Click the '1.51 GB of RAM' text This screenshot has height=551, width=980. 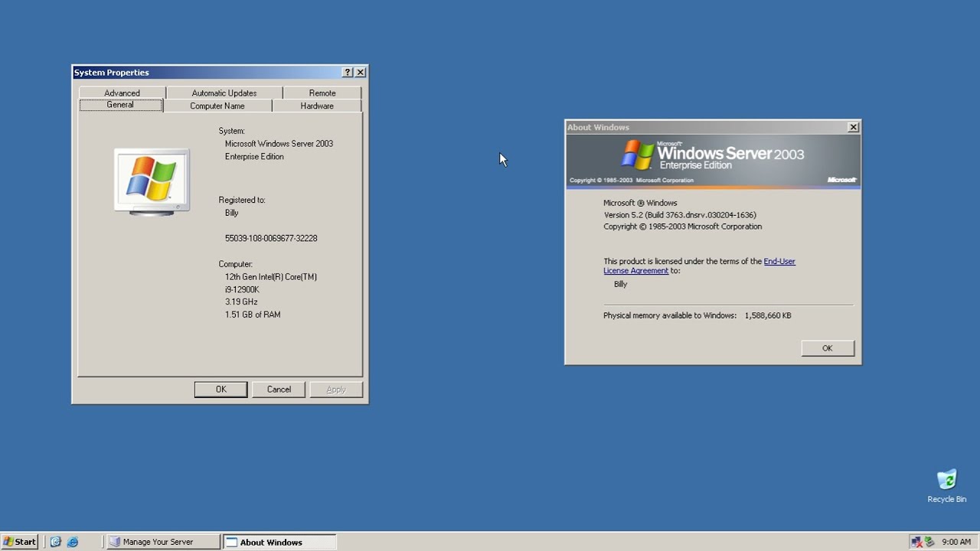point(253,315)
